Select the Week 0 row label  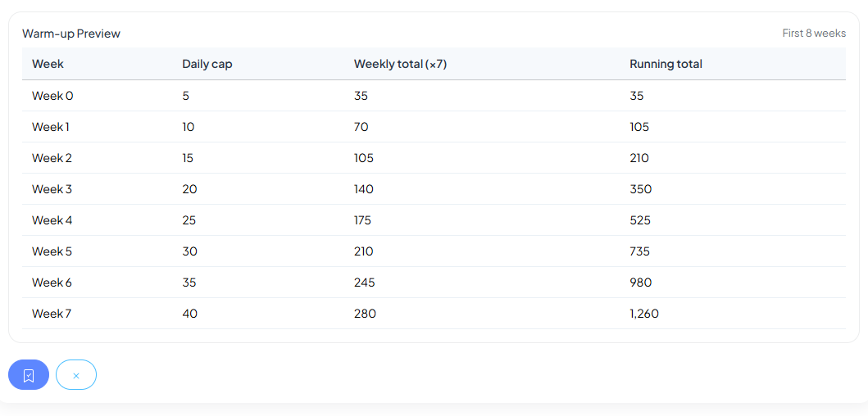point(52,96)
